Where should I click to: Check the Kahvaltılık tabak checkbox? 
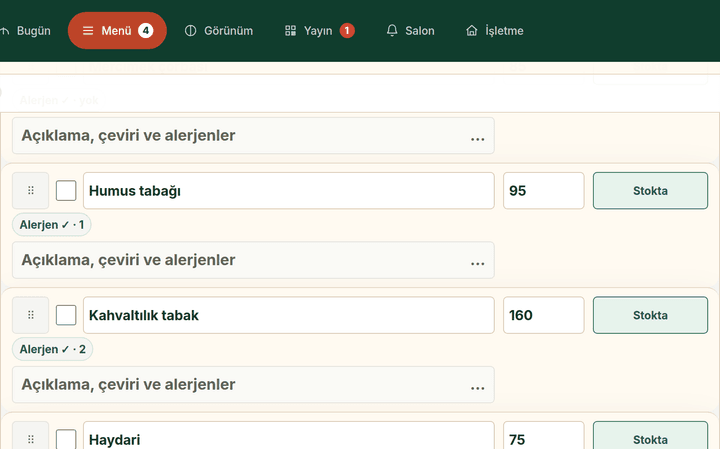[66, 315]
